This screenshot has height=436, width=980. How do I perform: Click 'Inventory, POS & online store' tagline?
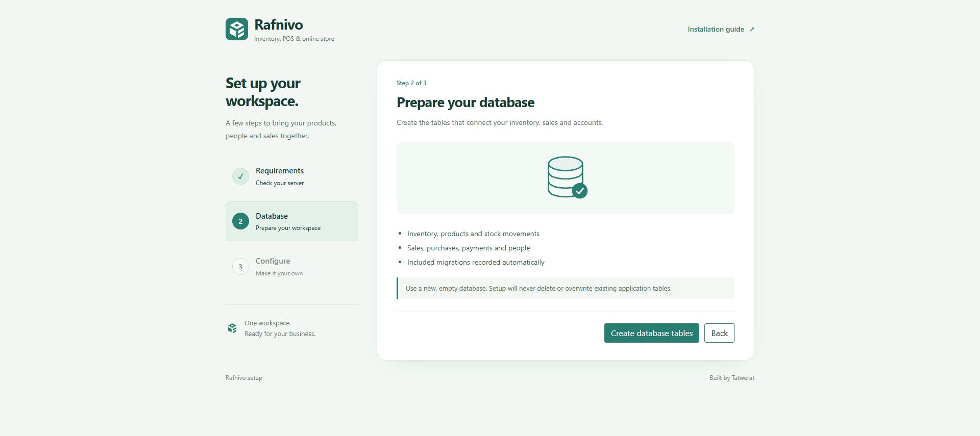294,39
